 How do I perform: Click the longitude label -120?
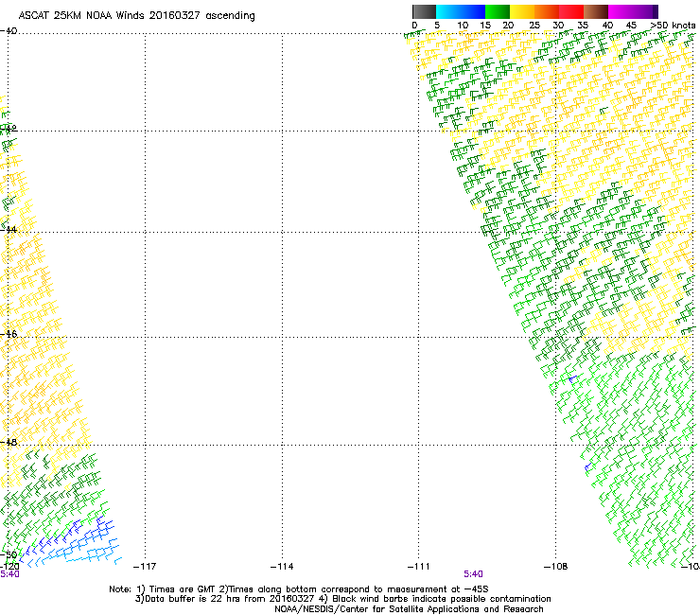9,567
